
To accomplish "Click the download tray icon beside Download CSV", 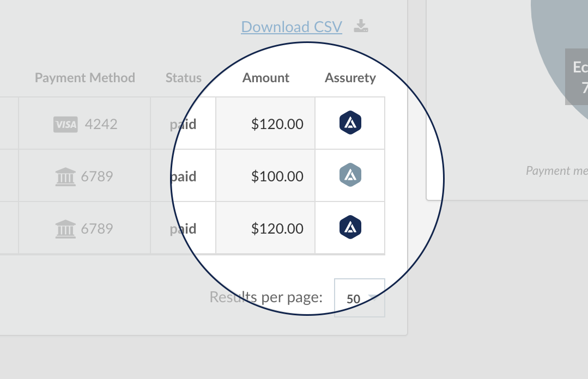I will click(x=361, y=26).
